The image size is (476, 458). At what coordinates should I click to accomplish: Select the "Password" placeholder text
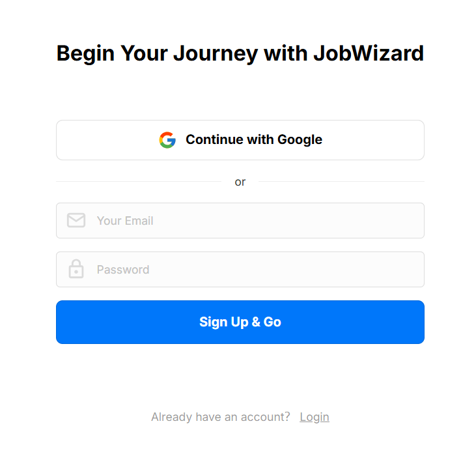123,270
